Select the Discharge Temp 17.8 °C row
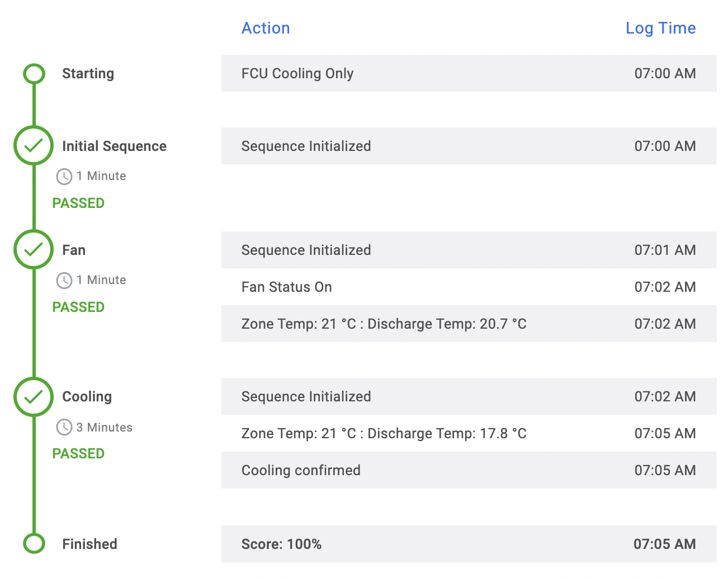728x578 pixels. 469,433
